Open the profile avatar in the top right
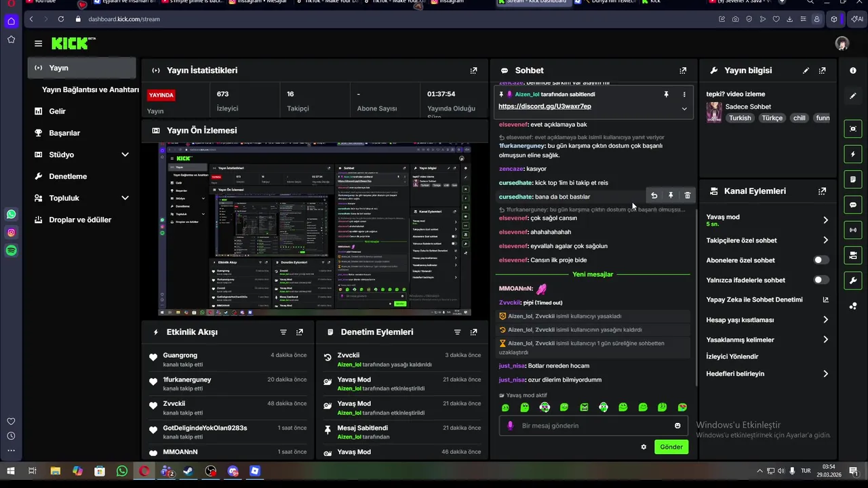Image resolution: width=868 pixels, height=488 pixels. [x=842, y=43]
